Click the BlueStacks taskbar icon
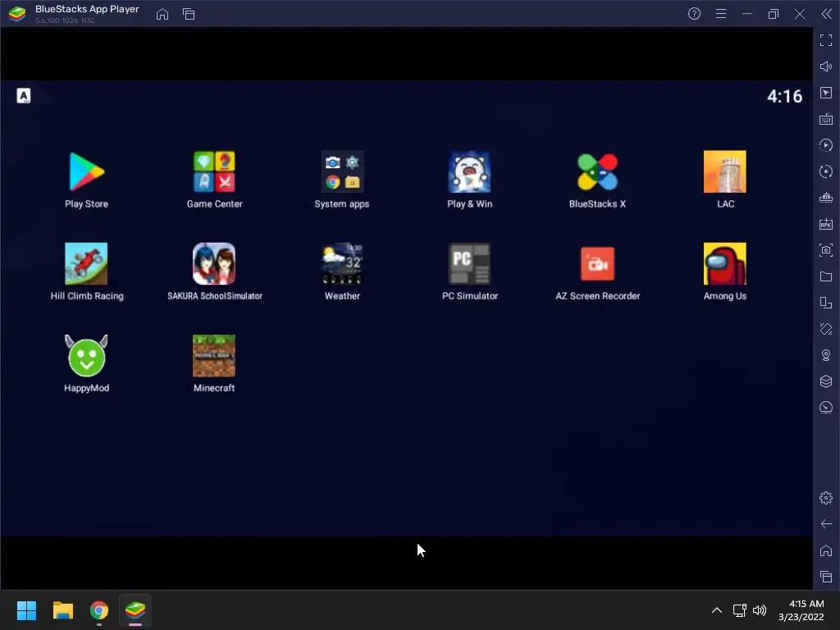840x630 pixels. point(135,610)
